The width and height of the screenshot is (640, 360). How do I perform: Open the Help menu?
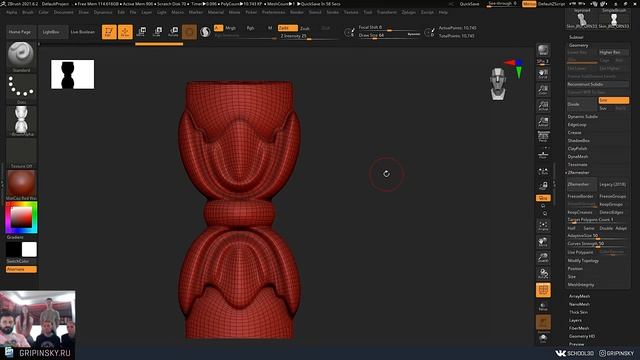pyautogui.click(x=443, y=12)
